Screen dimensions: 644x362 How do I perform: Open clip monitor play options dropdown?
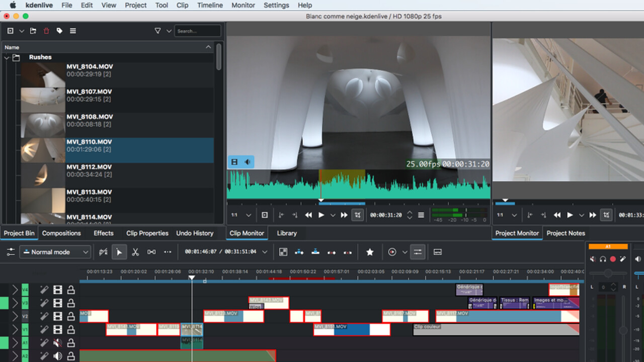click(333, 215)
